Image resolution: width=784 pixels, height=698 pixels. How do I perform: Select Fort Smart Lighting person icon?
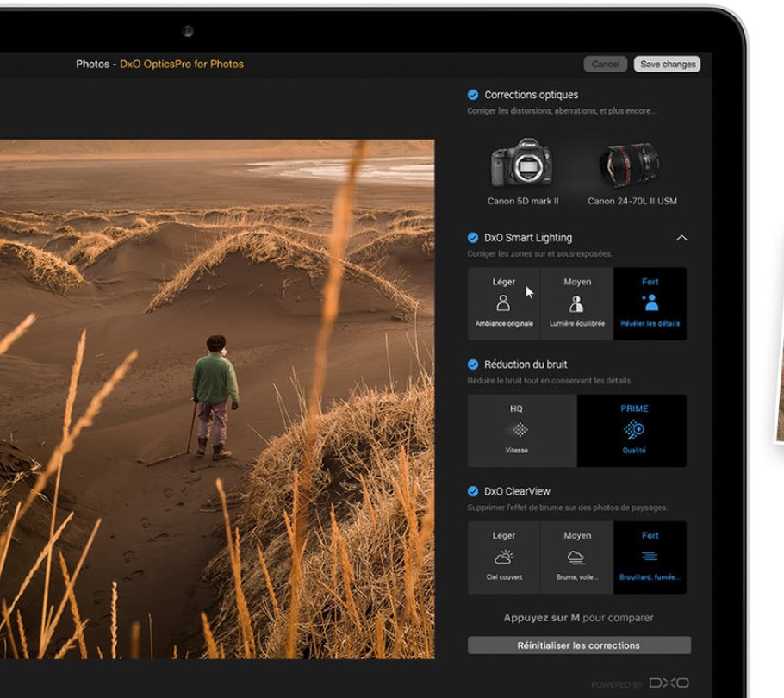(x=650, y=303)
